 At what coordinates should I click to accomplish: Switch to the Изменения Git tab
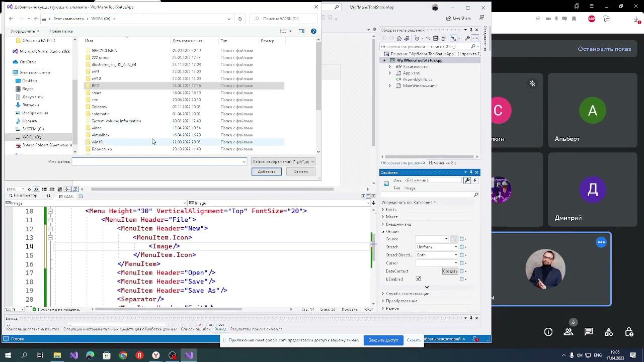442,163
